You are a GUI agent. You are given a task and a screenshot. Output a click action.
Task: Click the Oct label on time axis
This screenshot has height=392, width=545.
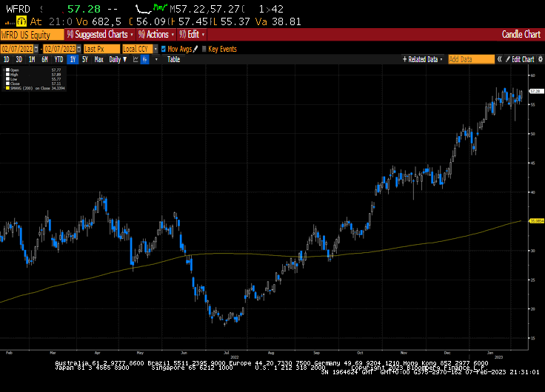(x=360, y=353)
